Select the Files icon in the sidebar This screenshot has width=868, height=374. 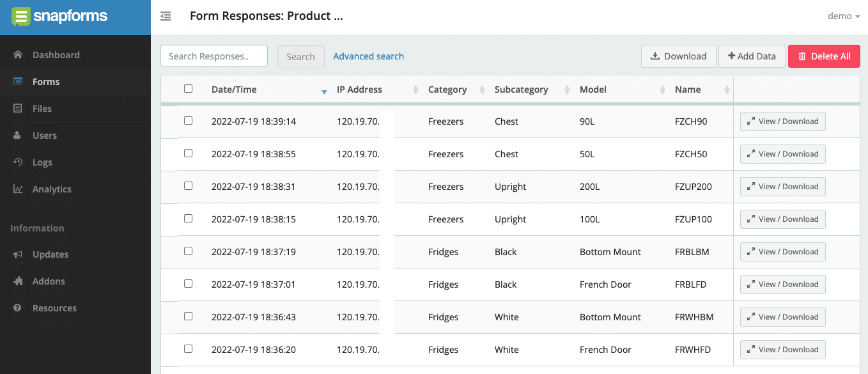[x=19, y=108]
